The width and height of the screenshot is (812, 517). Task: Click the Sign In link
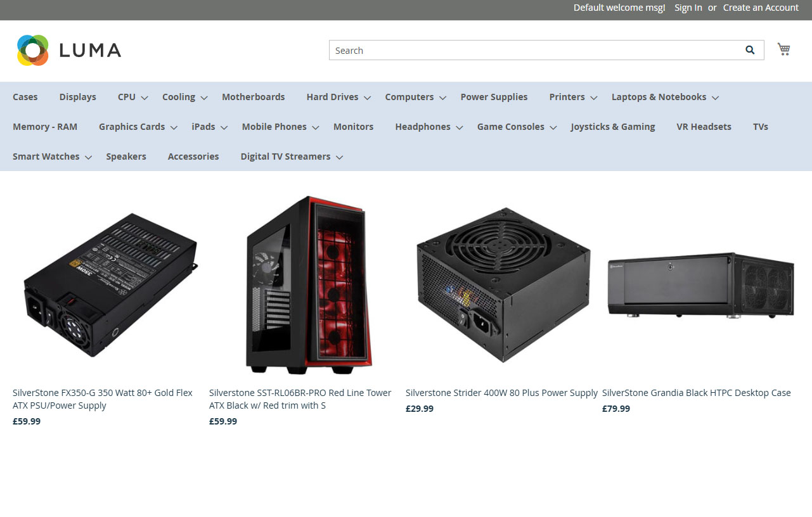click(688, 8)
